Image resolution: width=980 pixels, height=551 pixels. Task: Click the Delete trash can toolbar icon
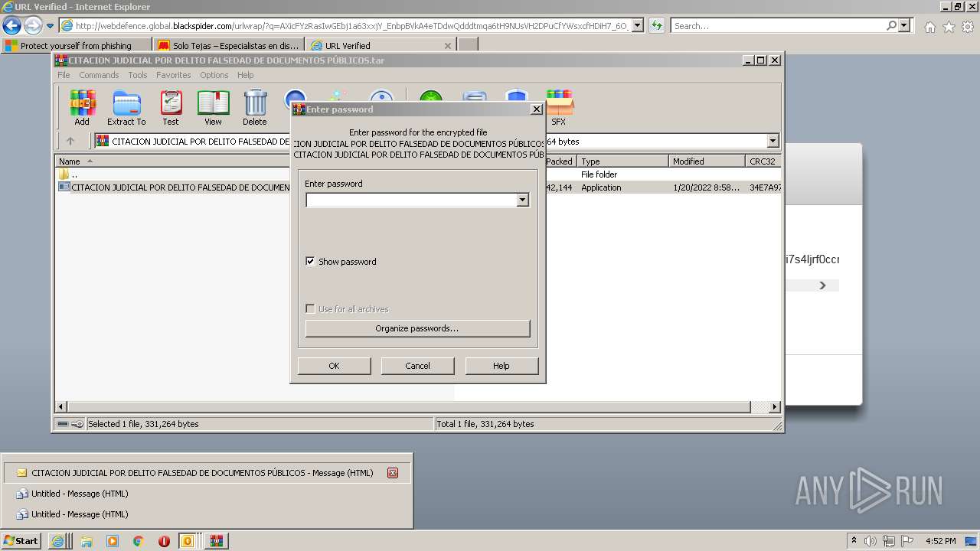coord(255,107)
